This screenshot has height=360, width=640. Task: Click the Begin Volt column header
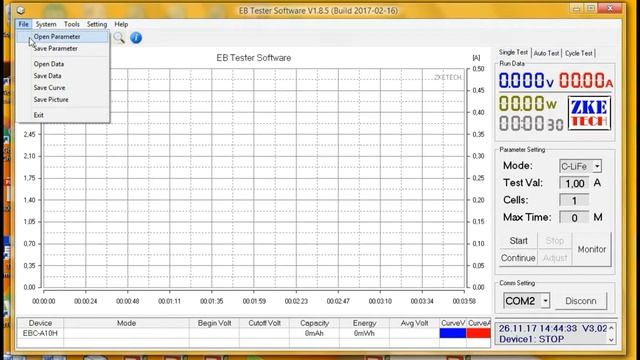coord(214,323)
